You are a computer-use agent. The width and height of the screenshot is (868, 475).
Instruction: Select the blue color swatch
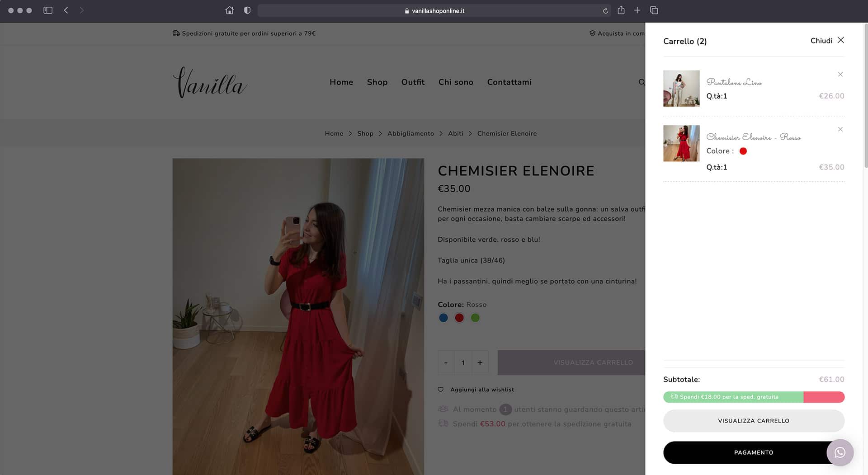443,318
